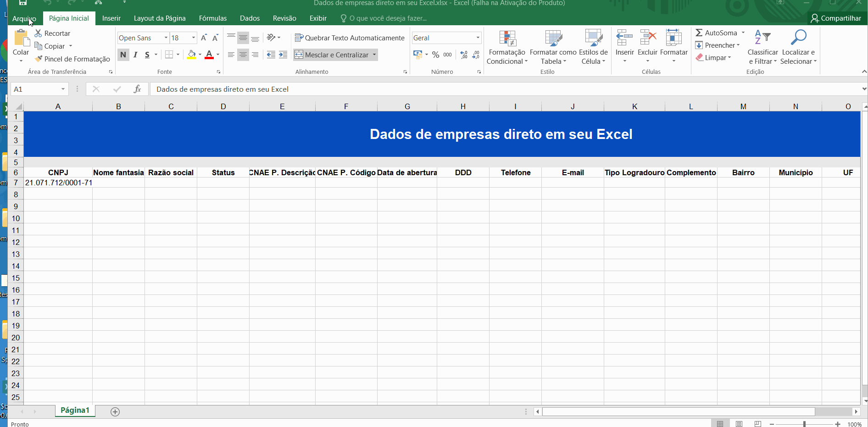The width and height of the screenshot is (868, 427).
Task: Open the font name dropdown
Action: click(x=166, y=38)
